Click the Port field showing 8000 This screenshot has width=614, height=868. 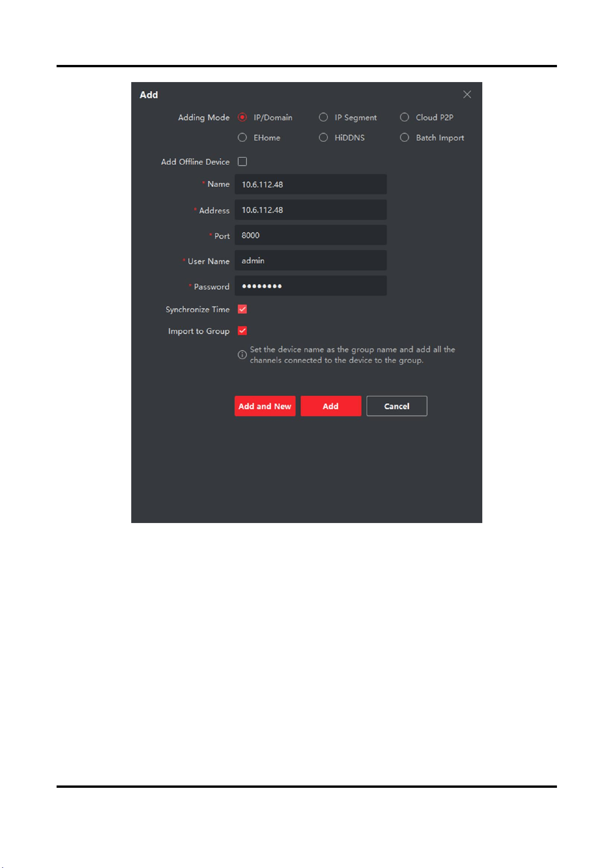(x=311, y=235)
